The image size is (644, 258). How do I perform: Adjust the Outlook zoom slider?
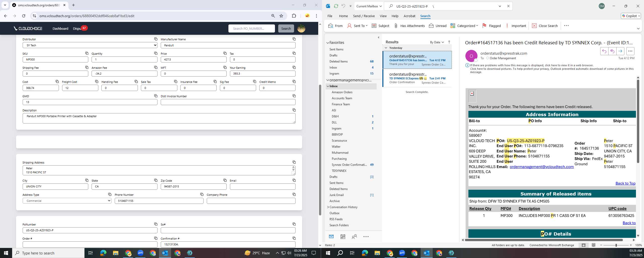[616, 245]
